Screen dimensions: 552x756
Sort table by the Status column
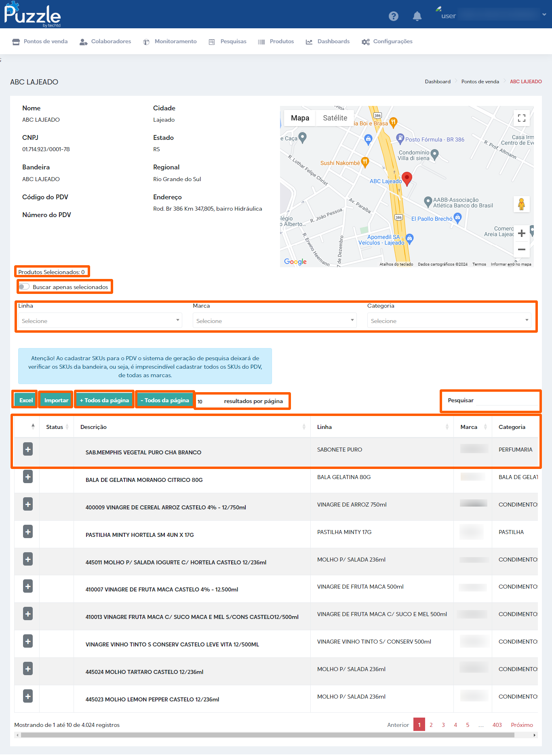tap(57, 427)
